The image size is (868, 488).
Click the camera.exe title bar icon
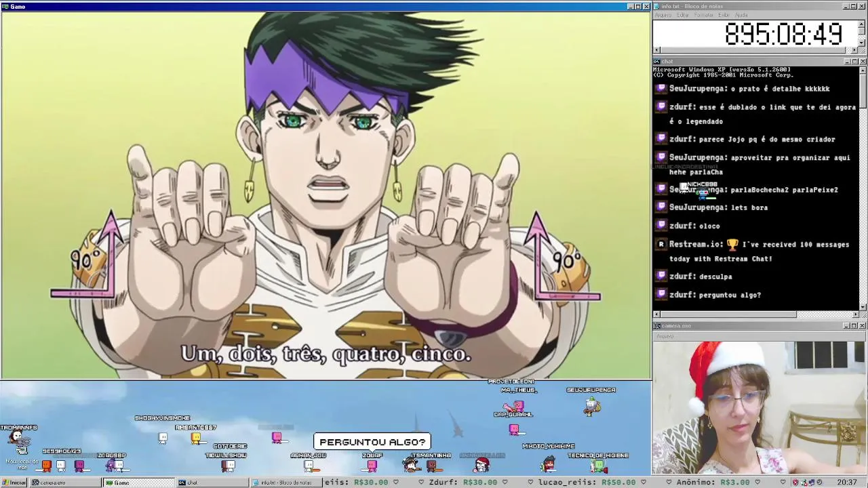656,326
